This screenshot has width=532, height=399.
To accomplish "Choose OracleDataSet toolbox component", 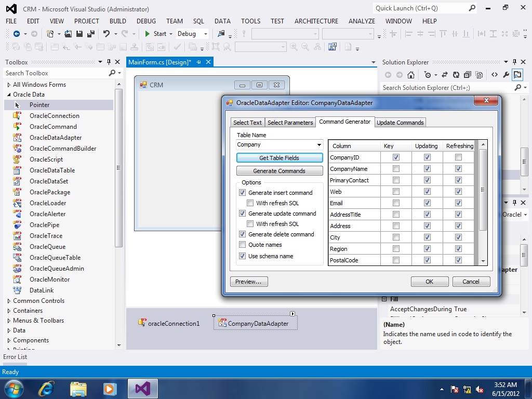I will click(x=49, y=181).
